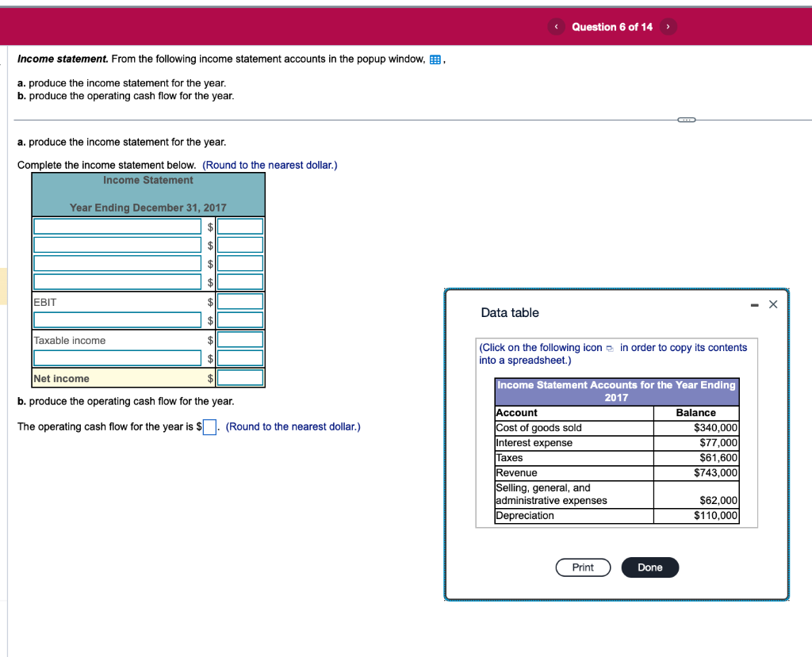Click the copy to spreadsheet icon

610,349
